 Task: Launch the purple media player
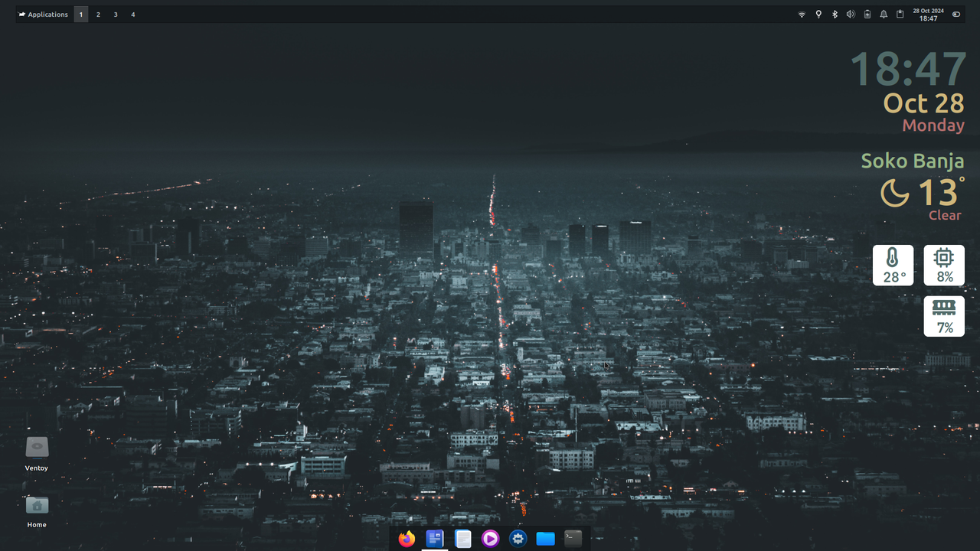click(x=490, y=539)
